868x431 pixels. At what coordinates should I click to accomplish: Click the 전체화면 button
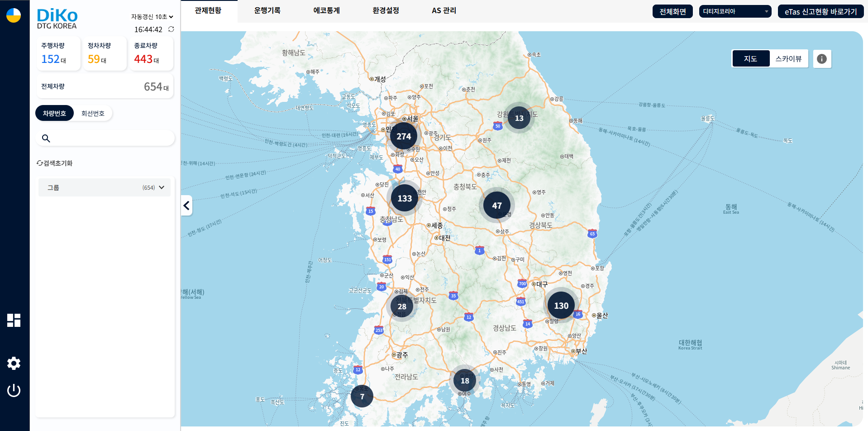click(672, 11)
